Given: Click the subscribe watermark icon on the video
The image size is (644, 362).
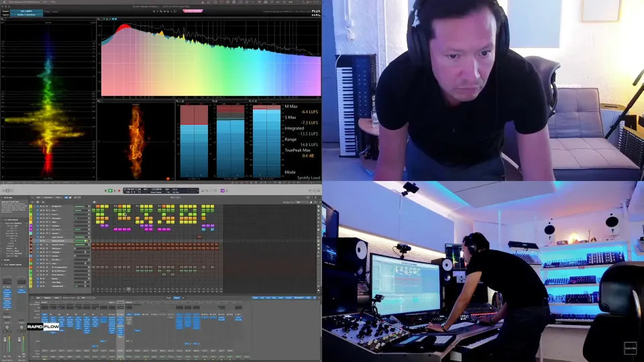Looking at the screenshot, I should (x=630, y=347).
